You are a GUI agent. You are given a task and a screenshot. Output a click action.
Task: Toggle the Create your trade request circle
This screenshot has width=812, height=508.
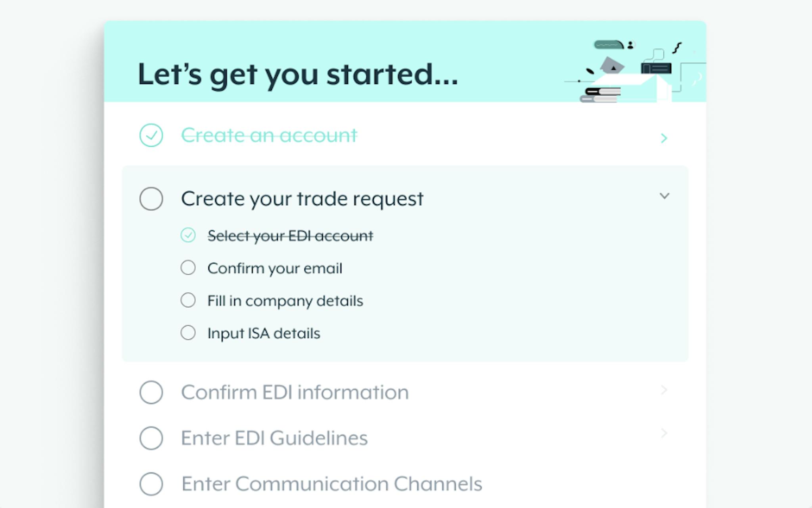click(x=151, y=199)
